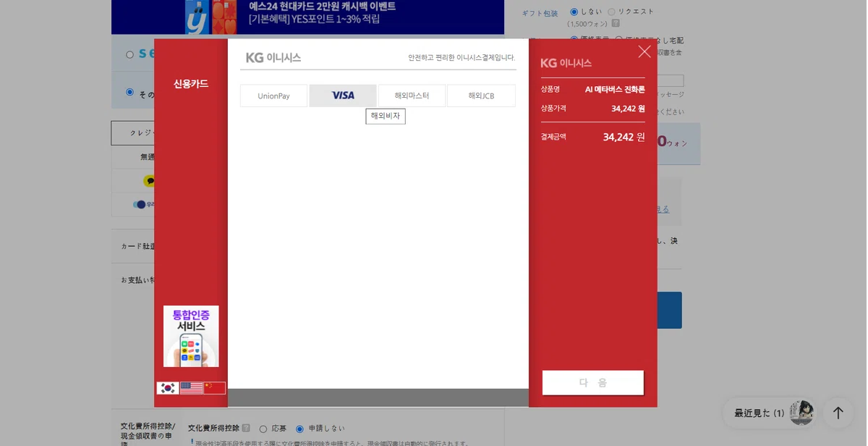Select gift wrap リクエスト radio
This screenshot has height=446, width=868.
[x=611, y=12]
